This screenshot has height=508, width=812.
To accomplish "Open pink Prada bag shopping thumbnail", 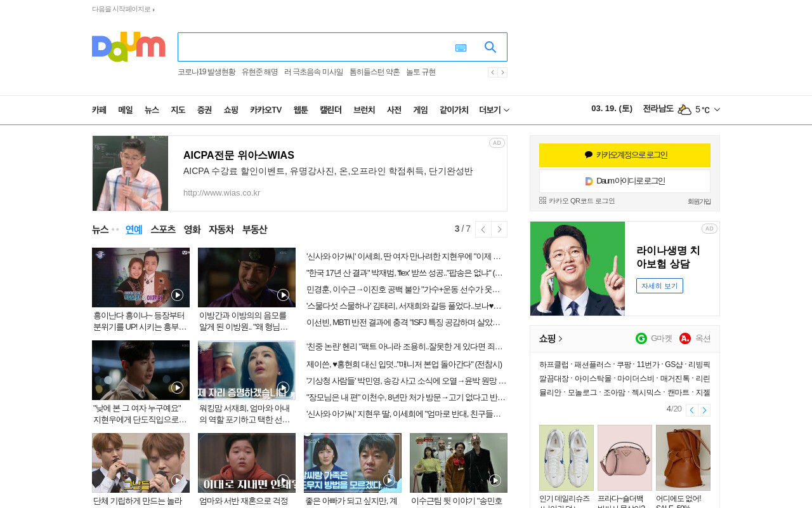I will click(625, 458).
